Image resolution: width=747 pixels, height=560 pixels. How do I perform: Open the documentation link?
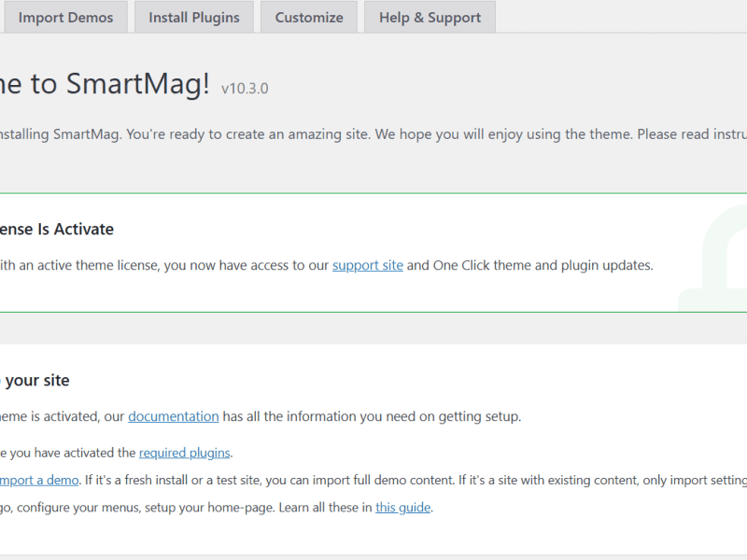pyautogui.click(x=174, y=416)
